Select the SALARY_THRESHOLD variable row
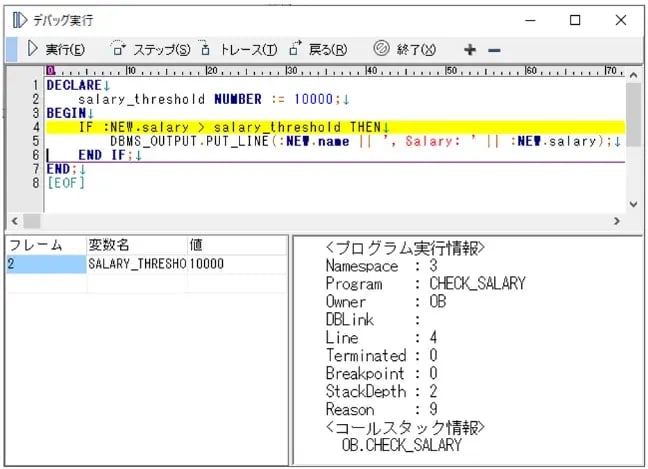Screen dimensions: 648x469 click(136, 264)
